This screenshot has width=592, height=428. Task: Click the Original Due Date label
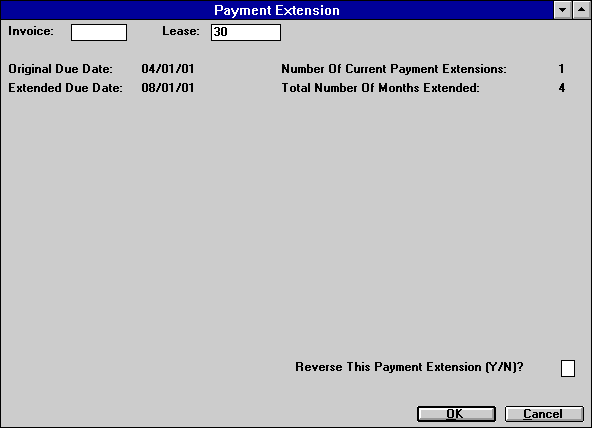(x=60, y=69)
